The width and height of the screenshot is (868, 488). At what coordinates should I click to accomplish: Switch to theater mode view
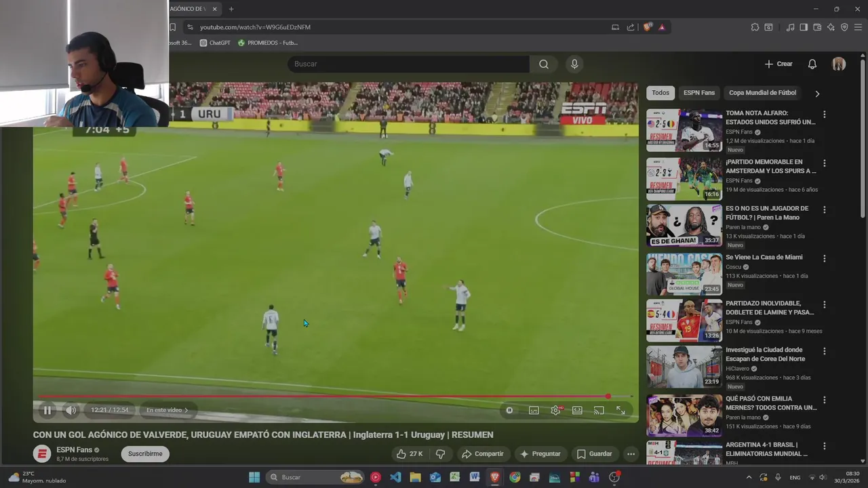tap(577, 410)
